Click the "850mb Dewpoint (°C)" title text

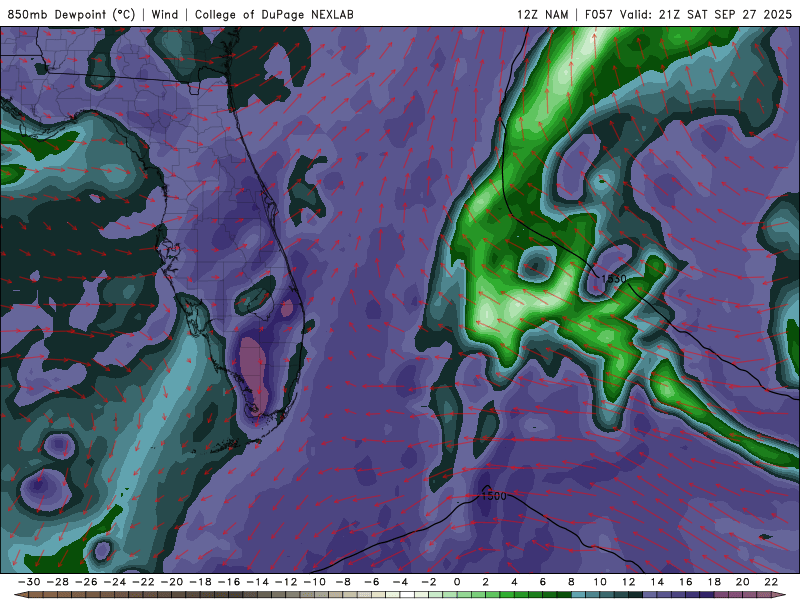point(71,14)
